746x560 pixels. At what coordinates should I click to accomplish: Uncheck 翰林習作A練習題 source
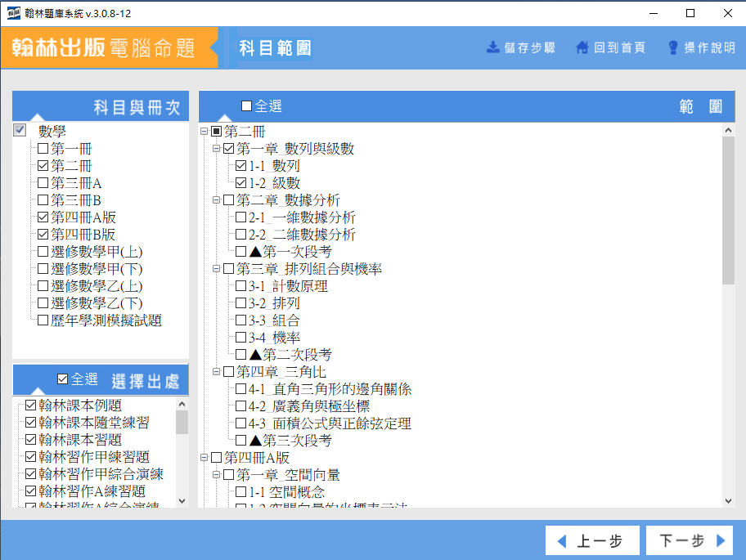pos(30,491)
